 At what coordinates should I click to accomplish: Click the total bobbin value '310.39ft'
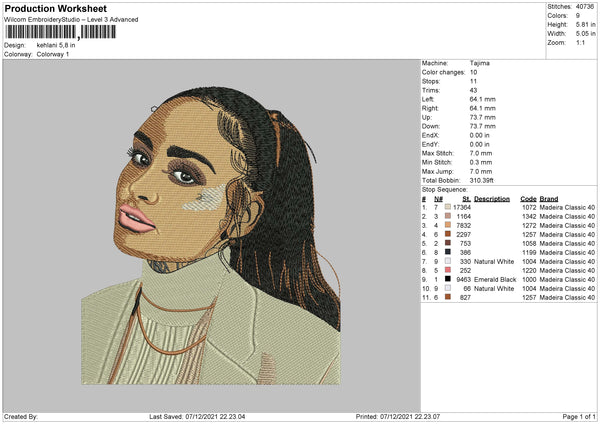[x=482, y=180]
